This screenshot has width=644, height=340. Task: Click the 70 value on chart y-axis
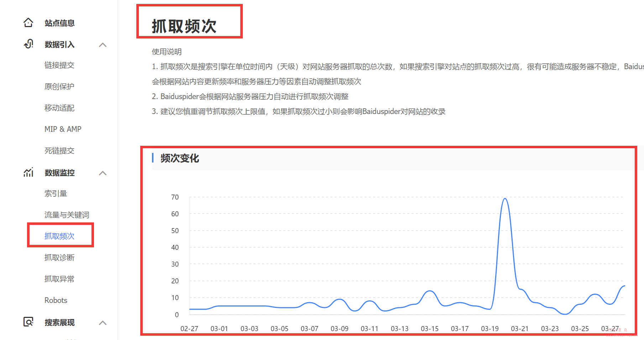(x=175, y=197)
